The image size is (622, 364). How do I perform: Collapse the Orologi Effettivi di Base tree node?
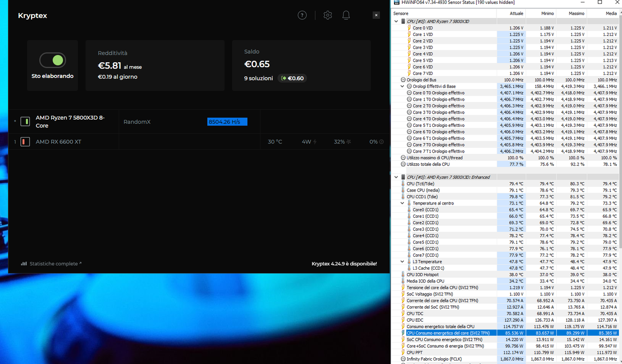pyautogui.click(x=402, y=86)
